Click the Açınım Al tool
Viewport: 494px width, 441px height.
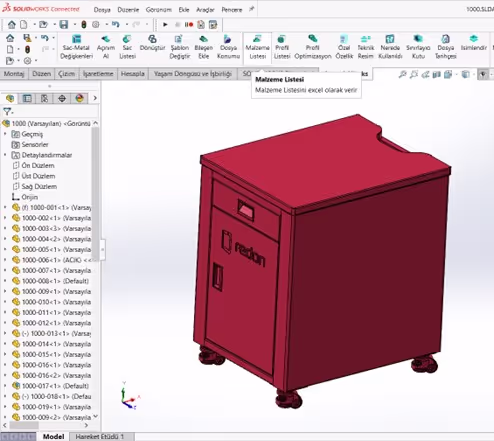pos(106,47)
